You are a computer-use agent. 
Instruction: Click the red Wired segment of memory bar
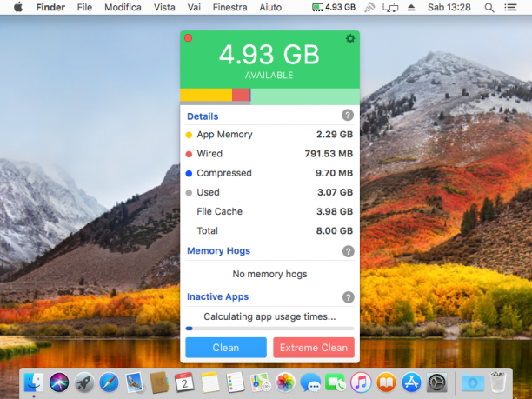(x=241, y=95)
